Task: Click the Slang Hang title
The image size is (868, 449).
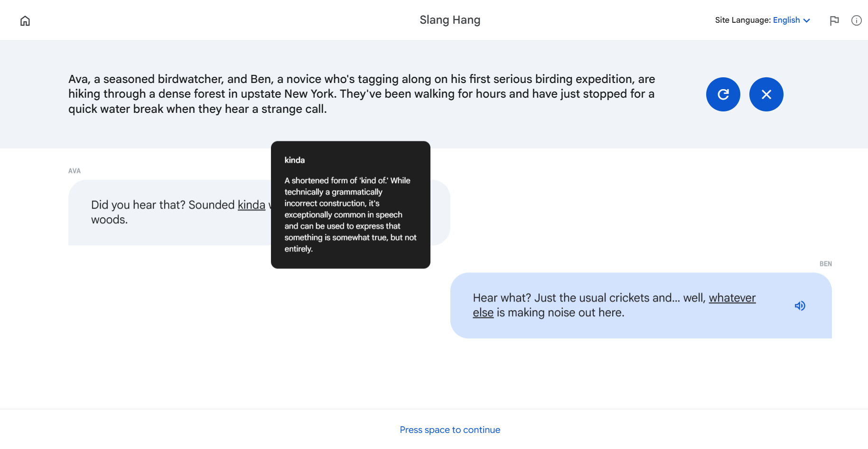Action: pos(450,20)
